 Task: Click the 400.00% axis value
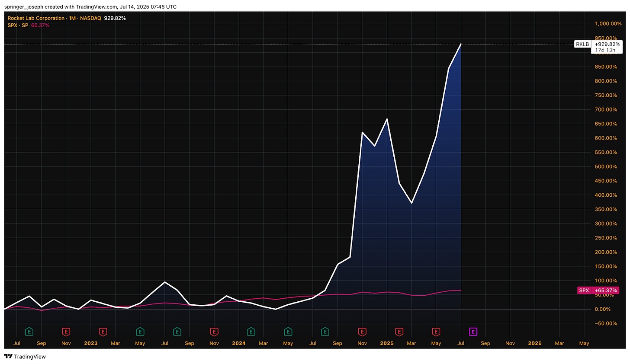(x=606, y=195)
